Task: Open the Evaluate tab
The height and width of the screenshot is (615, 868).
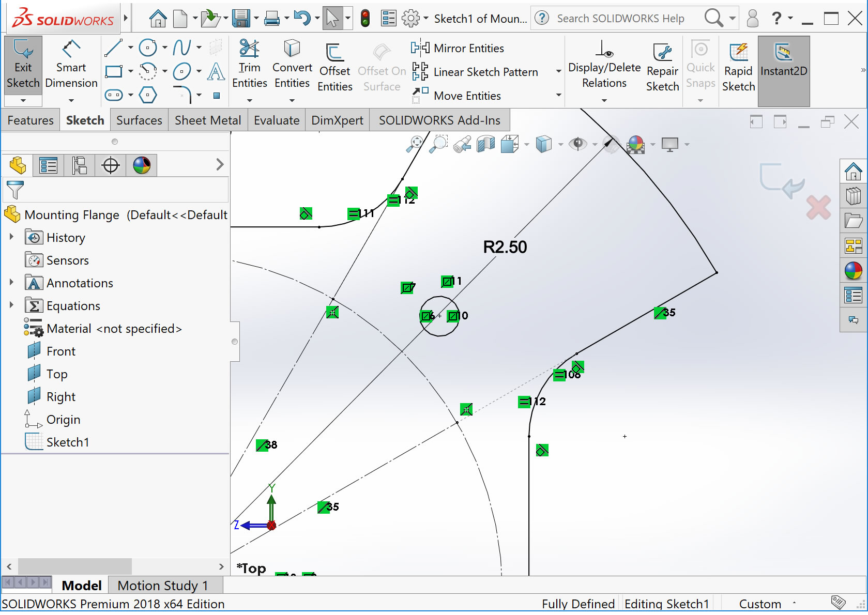Action: click(276, 120)
